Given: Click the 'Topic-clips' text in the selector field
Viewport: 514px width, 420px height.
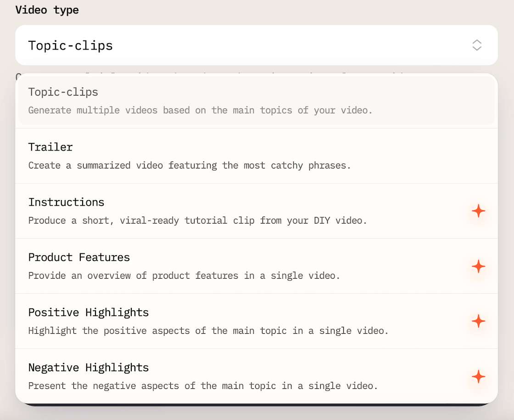Looking at the screenshot, I should click(70, 45).
